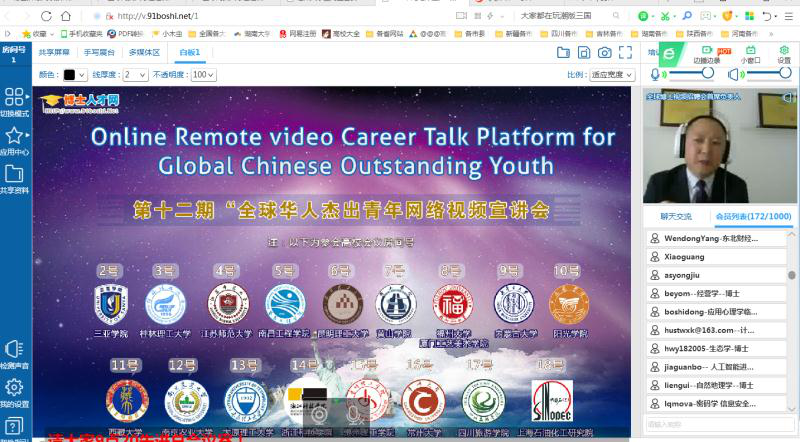800x442 pixels.
Task: Open the 高校大全 bookmark
Action: 341,34
